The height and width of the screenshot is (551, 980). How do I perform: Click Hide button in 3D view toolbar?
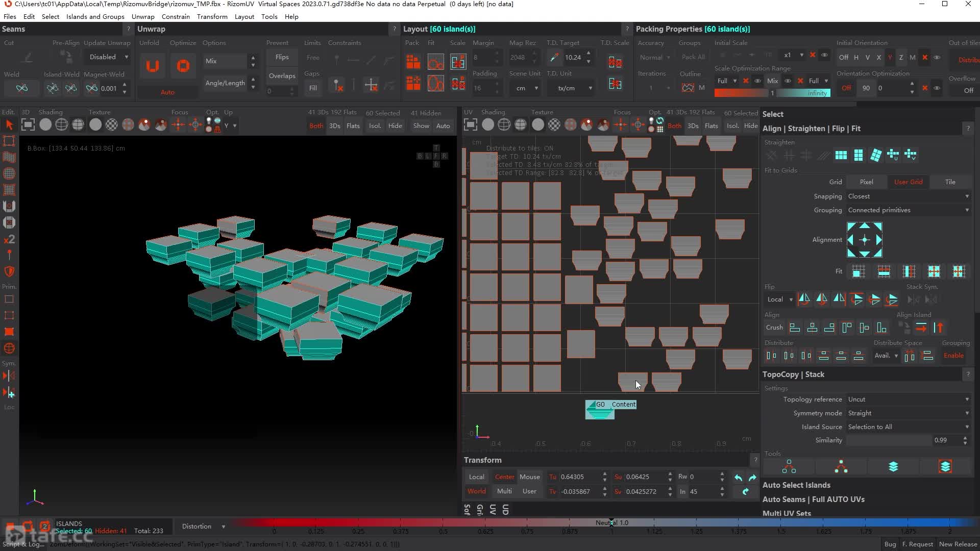pos(395,126)
